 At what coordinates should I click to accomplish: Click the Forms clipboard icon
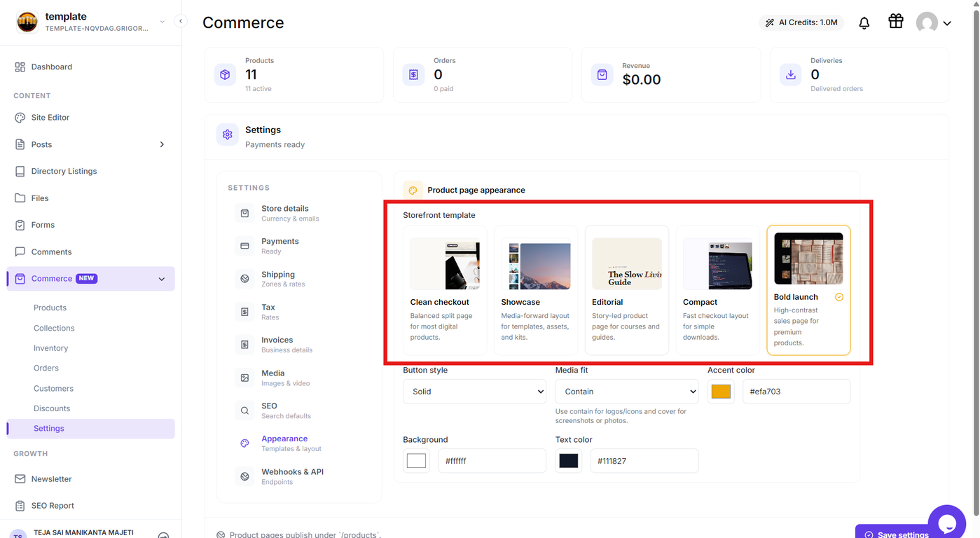[x=20, y=225]
